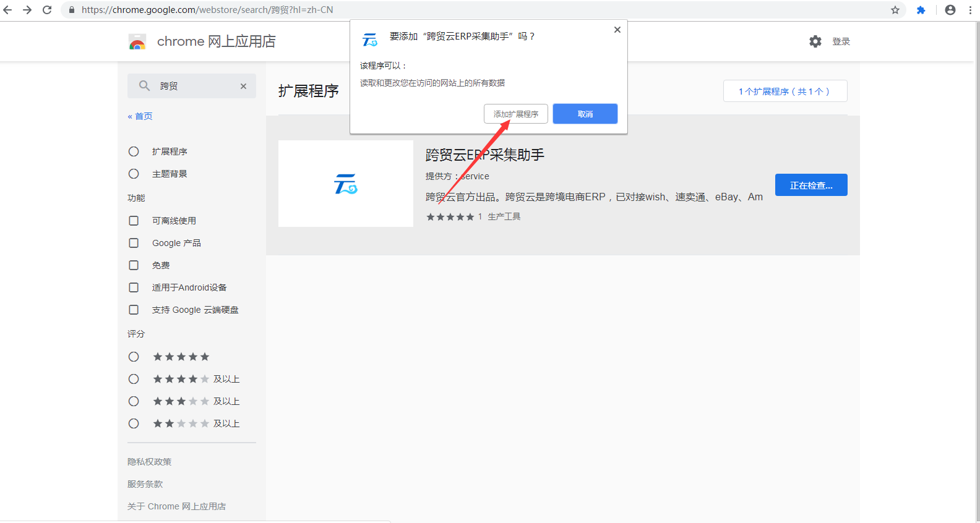The image size is (980, 523).
Task: Click the chrome 网上应用店 header title
Action: 217,41
